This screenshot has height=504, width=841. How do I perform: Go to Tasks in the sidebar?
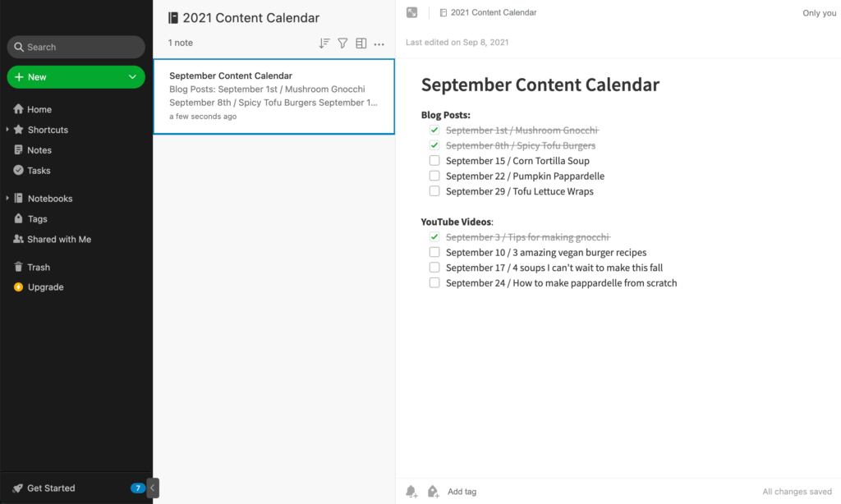39,171
